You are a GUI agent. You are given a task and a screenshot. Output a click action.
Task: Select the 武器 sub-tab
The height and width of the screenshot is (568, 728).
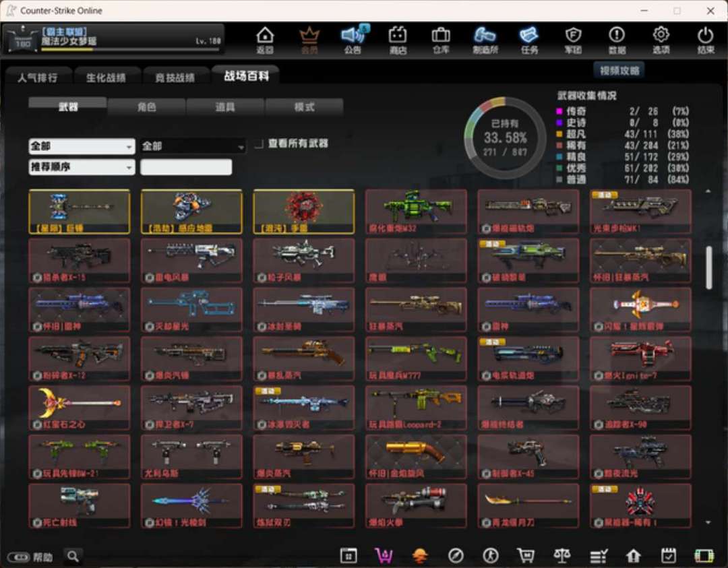point(68,106)
